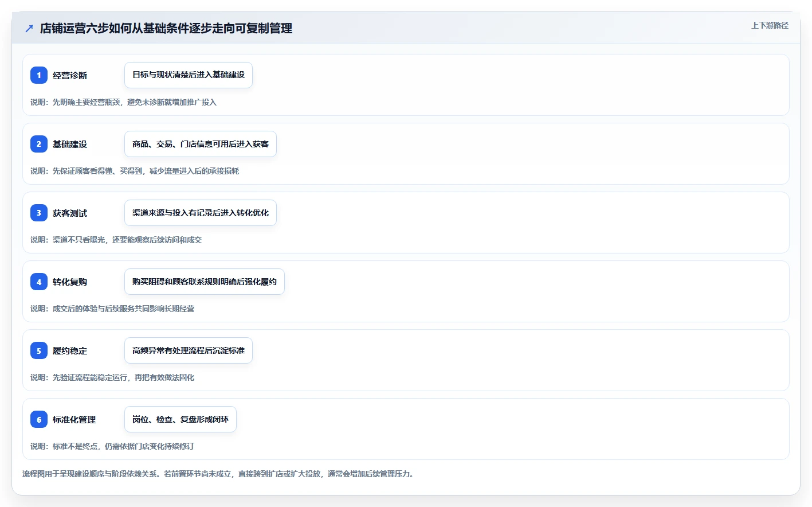The image size is (812, 507).
Task: Click the step 4 number badge
Action: [x=39, y=282]
